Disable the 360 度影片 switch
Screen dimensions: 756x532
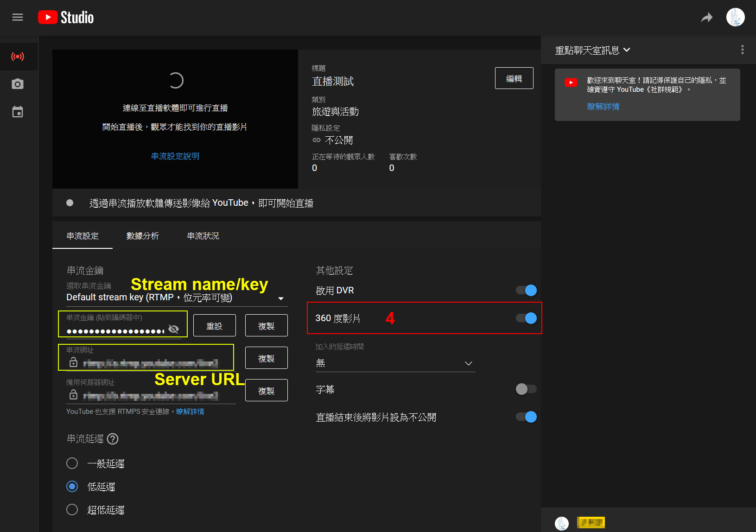tap(526, 318)
